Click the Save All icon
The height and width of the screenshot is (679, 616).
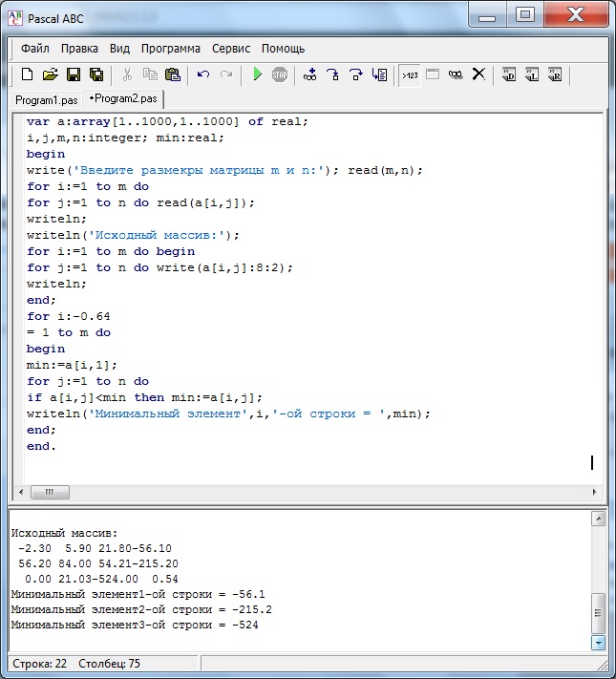point(96,74)
